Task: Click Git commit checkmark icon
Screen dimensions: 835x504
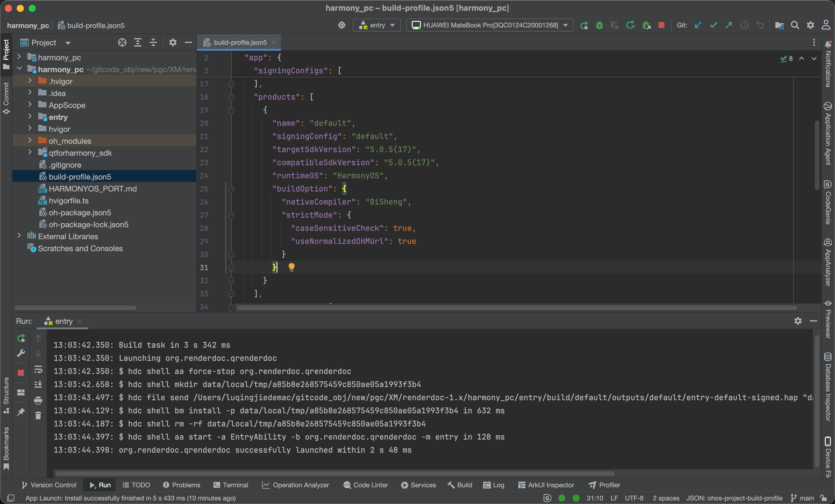Action: 713,25
